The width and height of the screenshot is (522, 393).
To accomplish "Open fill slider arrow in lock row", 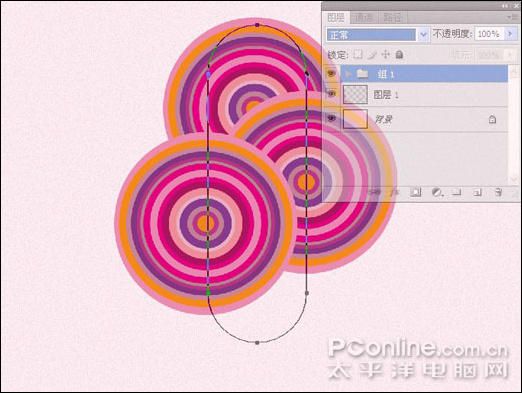I will (510, 55).
